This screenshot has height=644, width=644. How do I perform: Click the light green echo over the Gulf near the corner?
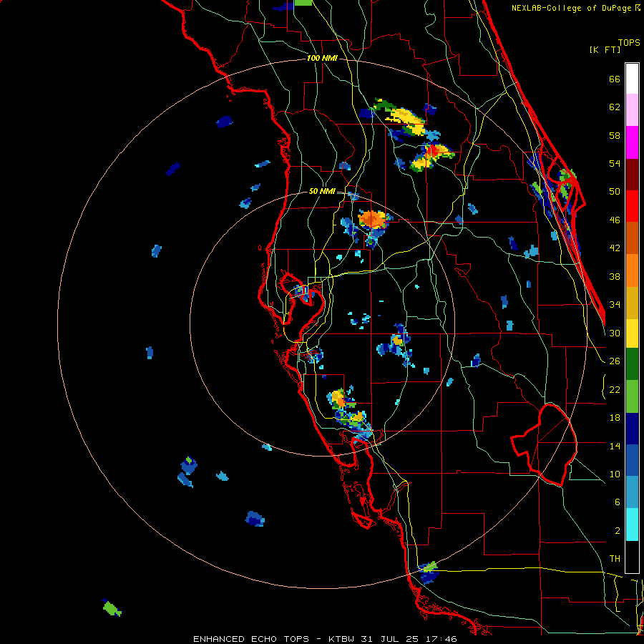coord(112,608)
